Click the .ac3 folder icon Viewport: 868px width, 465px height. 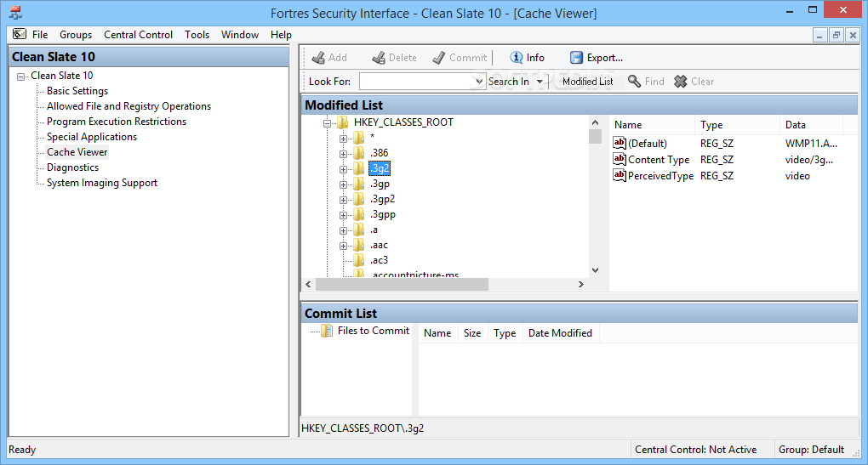[359, 259]
